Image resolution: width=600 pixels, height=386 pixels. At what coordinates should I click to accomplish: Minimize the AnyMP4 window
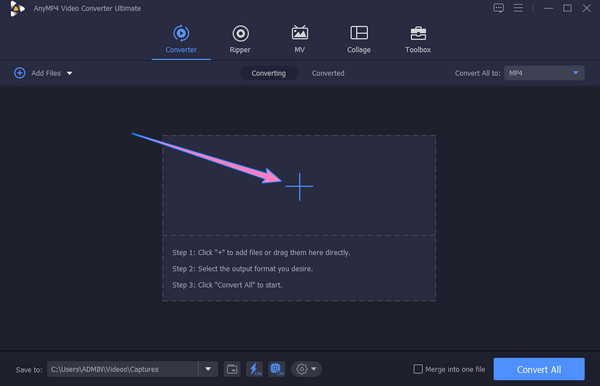tap(548, 8)
